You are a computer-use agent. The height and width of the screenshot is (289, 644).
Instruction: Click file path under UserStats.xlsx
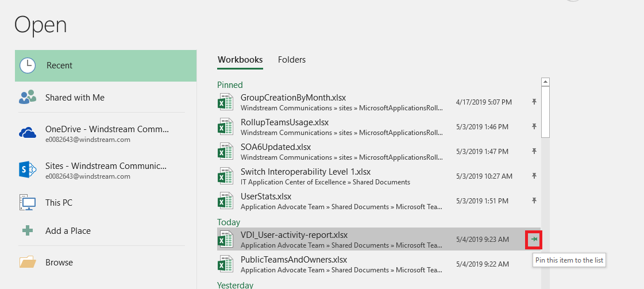pos(342,206)
